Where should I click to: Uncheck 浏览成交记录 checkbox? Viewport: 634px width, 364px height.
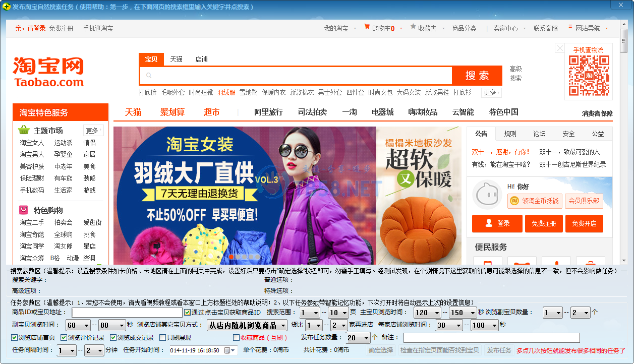click(x=113, y=337)
